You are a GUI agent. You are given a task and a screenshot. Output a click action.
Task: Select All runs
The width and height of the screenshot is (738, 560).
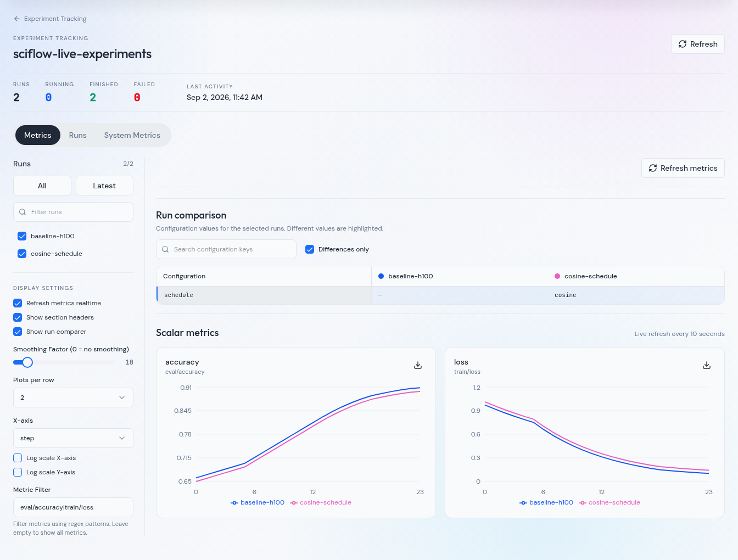pyautogui.click(x=42, y=186)
